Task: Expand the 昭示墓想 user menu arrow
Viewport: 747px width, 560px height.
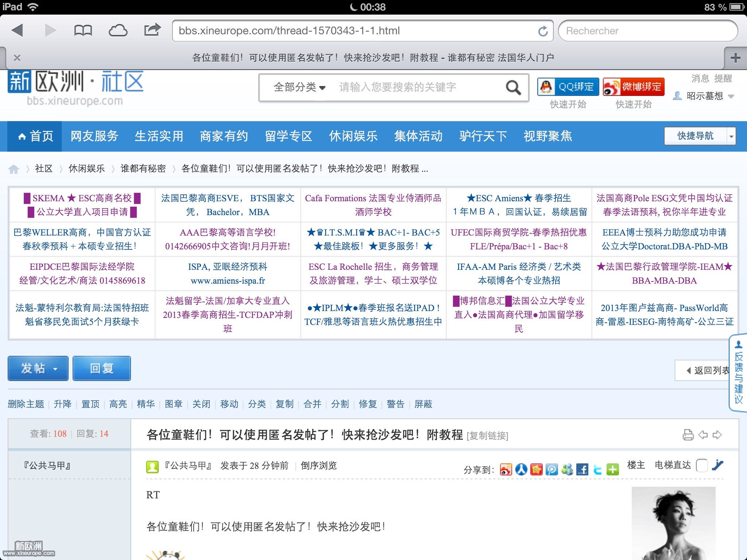Action: 731,97
